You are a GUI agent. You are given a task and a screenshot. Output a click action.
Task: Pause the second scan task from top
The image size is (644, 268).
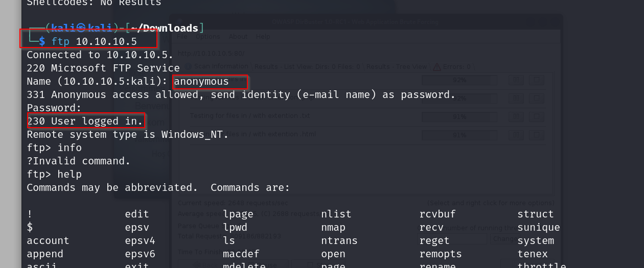pos(516,99)
